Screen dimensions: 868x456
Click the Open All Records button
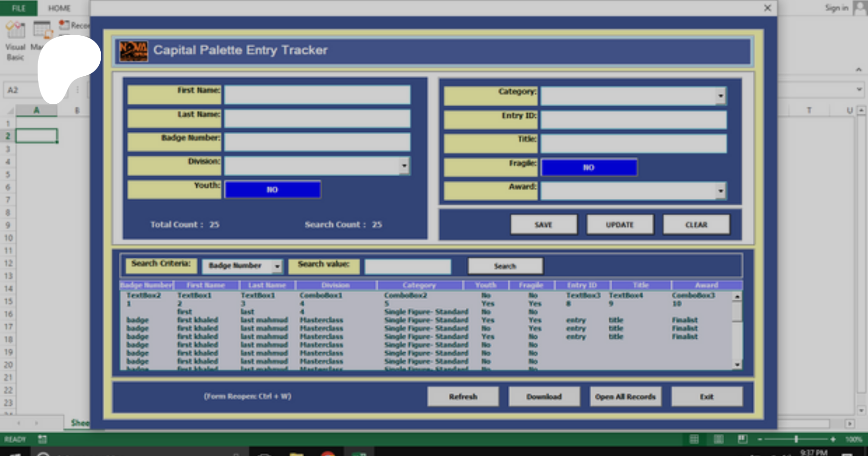coord(625,397)
